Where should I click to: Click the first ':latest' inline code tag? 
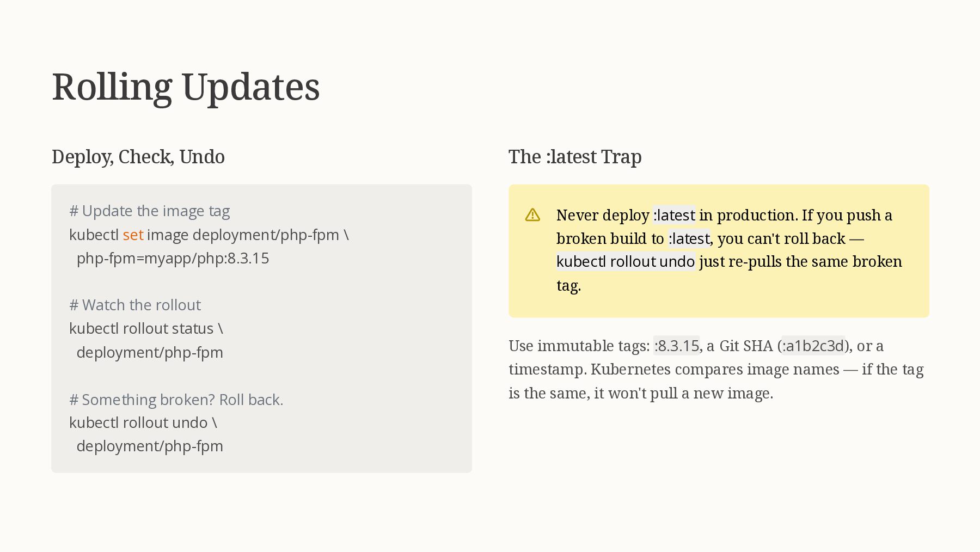coord(674,215)
